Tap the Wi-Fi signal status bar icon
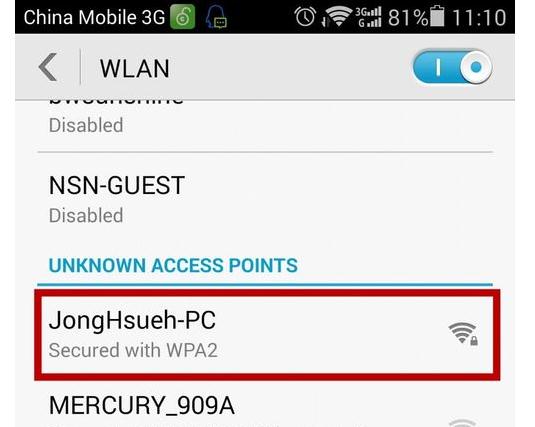Screen dimensions: 535x427 pyautogui.click(x=336, y=17)
